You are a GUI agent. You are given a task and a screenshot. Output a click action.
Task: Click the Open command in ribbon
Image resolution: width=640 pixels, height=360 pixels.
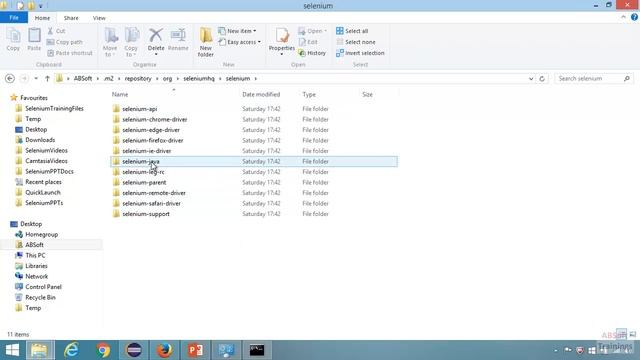pyautogui.click(x=313, y=31)
